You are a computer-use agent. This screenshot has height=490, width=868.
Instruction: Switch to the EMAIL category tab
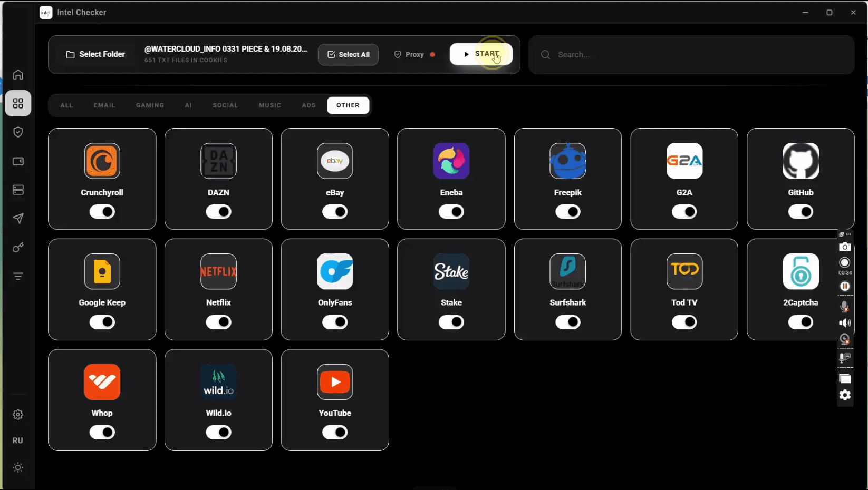(x=104, y=105)
